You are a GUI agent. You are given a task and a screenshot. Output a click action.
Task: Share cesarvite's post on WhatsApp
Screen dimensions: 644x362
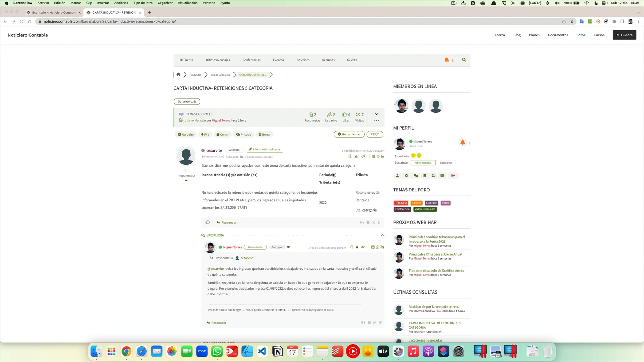[378, 157]
